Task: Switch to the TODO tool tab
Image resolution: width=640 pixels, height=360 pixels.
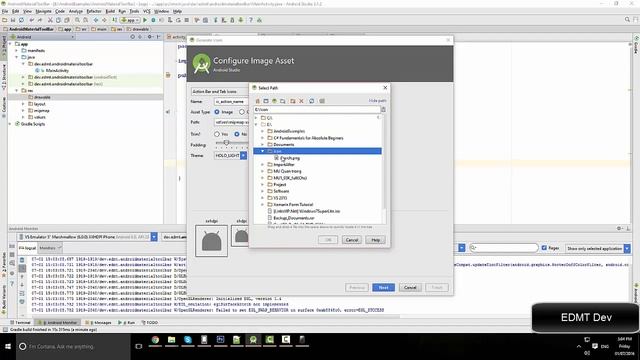Action: coord(150,322)
